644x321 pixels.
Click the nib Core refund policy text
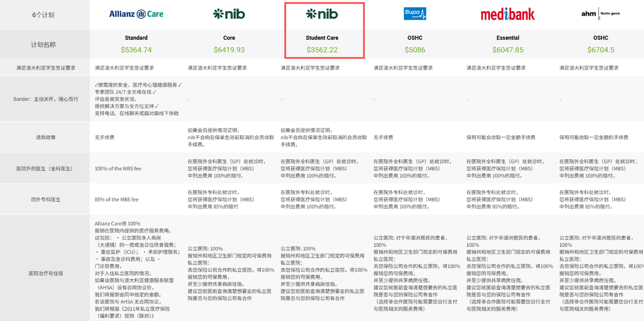(x=231, y=137)
